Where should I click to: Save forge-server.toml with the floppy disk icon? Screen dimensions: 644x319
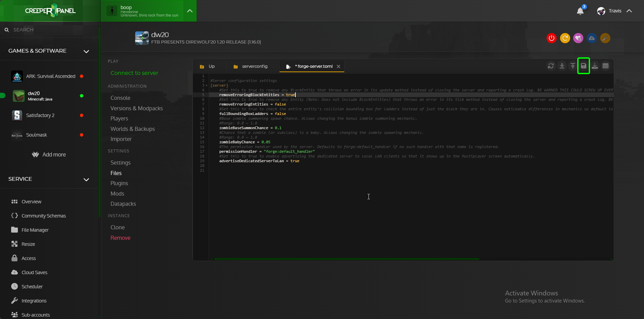[584, 66]
